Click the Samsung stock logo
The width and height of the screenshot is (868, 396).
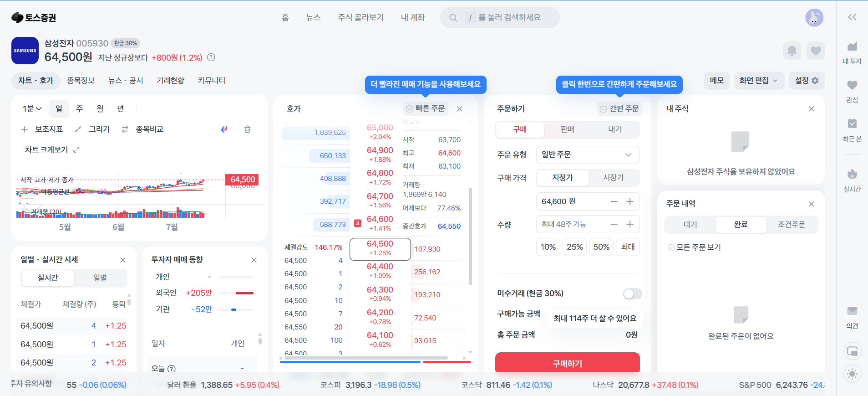[x=25, y=51]
